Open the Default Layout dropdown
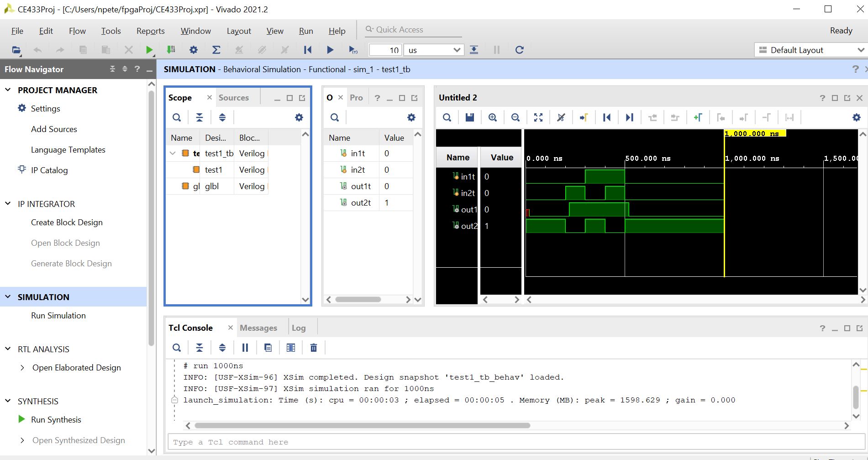 (x=810, y=50)
